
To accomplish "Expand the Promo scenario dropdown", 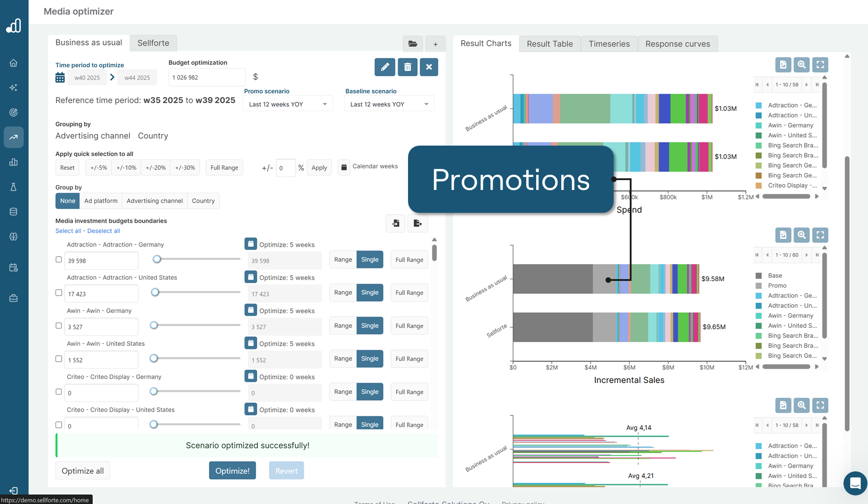I will (288, 104).
